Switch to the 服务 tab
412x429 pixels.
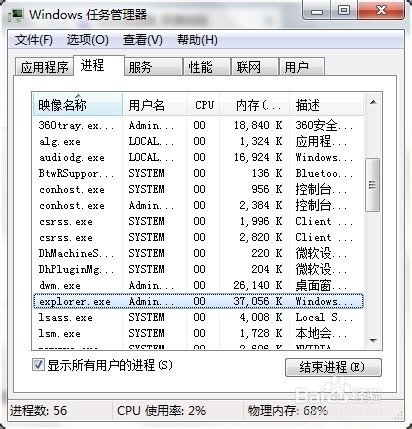(x=153, y=67)
